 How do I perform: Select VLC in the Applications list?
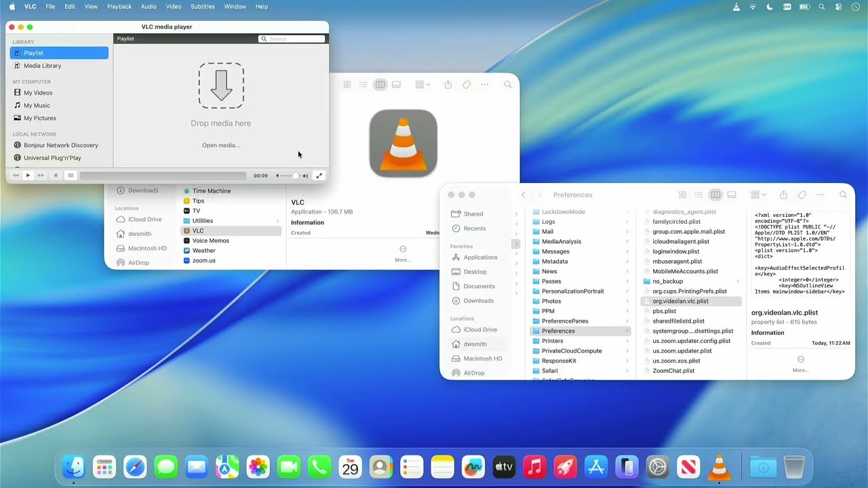231,230
